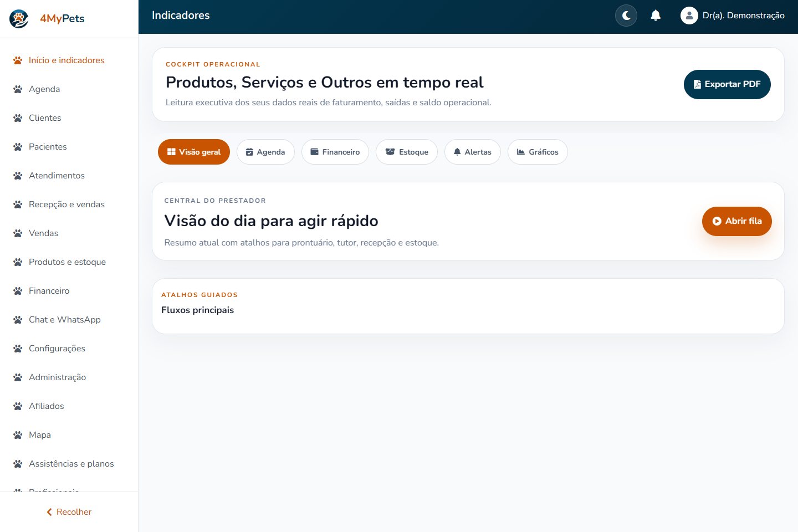Open the user avatar icon

(689, 16)
